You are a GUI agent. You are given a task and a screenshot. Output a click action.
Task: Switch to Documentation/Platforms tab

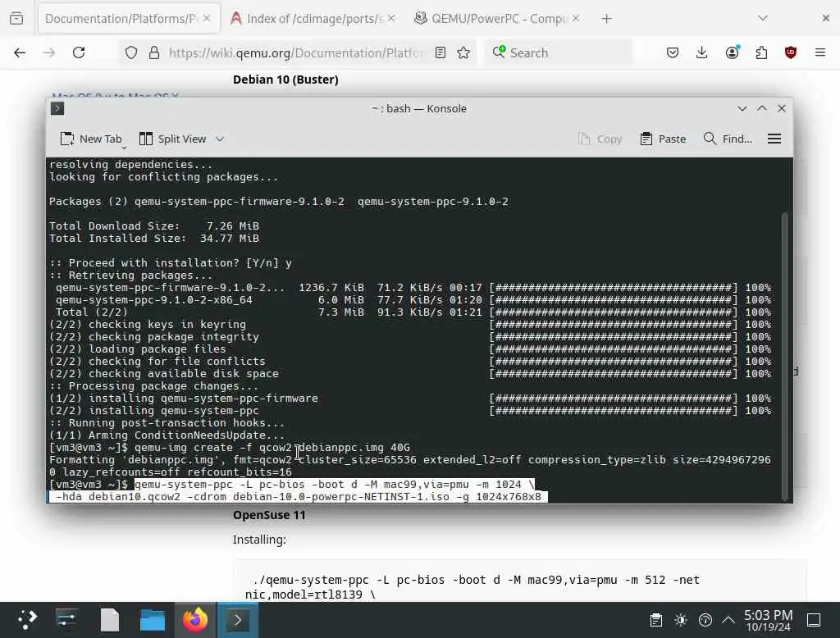tap(127, 19)
